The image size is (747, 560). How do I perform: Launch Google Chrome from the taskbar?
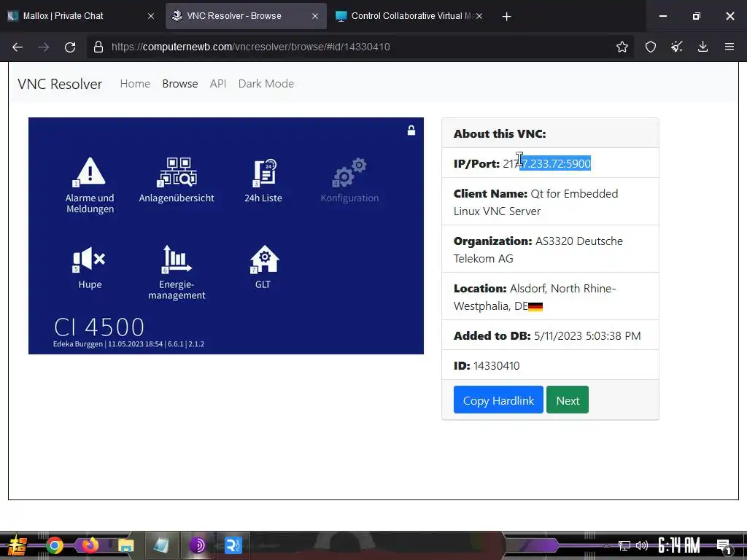point(54,545)
